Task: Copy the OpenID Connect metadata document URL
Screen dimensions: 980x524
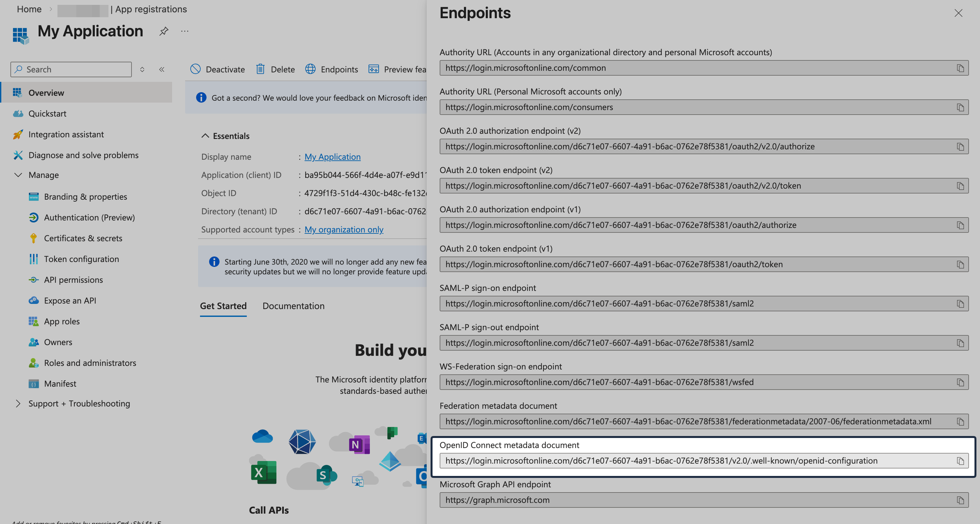Action: pyautogui.click(x=960, y=460)
